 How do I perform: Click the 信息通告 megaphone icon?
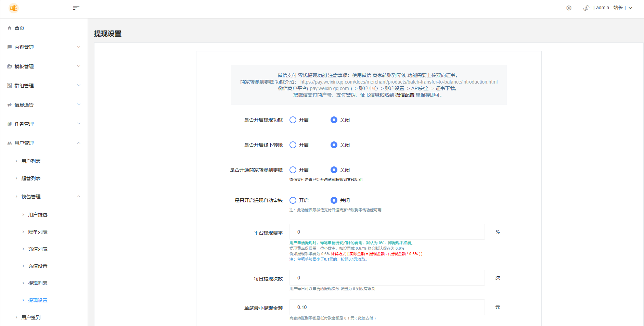(10, 105)
